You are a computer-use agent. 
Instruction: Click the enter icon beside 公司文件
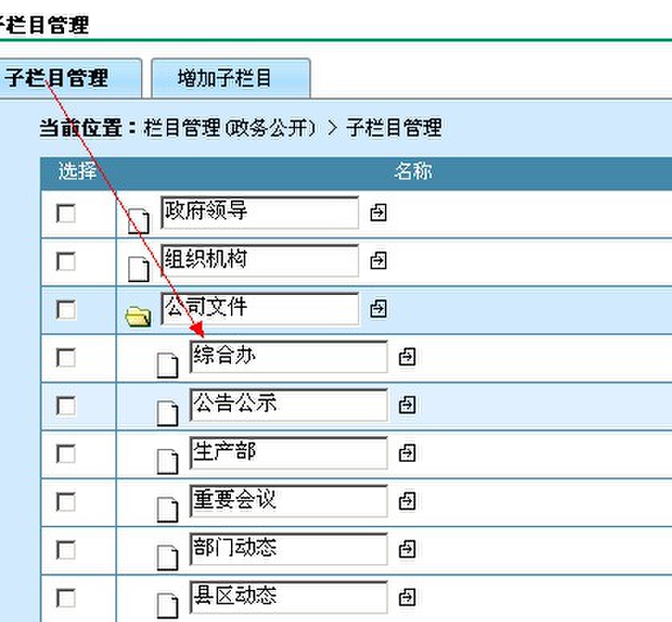click(378, 309)
